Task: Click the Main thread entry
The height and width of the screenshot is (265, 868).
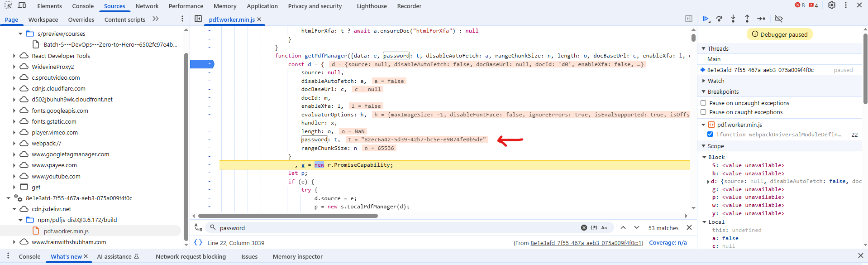Action: click(x=714, y=59)
